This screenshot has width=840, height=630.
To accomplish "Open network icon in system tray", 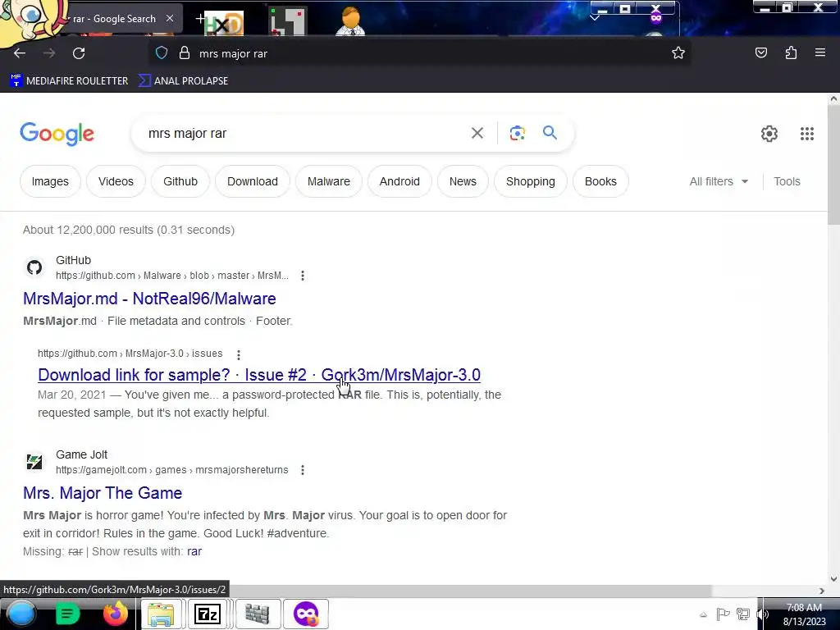I will click(x=743, y=614).
